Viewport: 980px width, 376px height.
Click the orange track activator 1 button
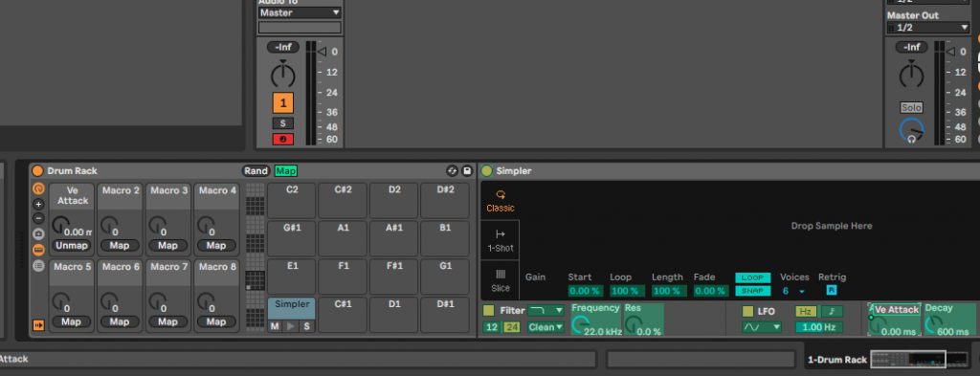[x=282, y=103]
